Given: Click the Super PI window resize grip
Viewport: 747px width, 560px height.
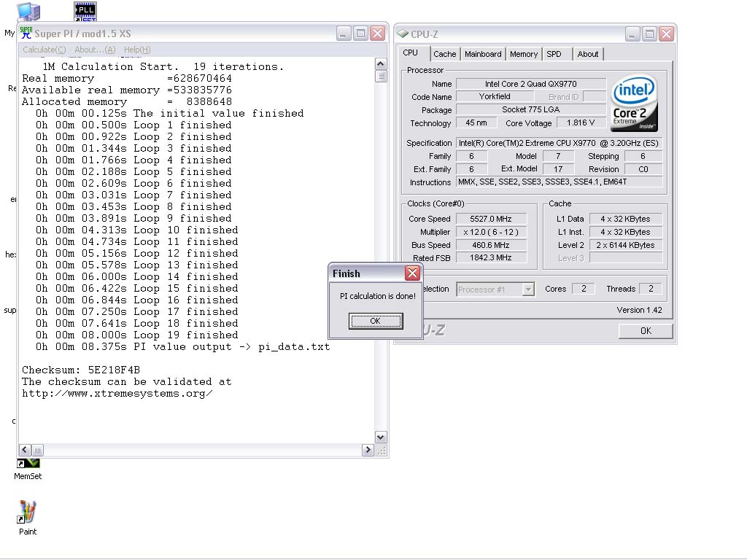Looking at the screenshot, I should click(x=381, y=451).
